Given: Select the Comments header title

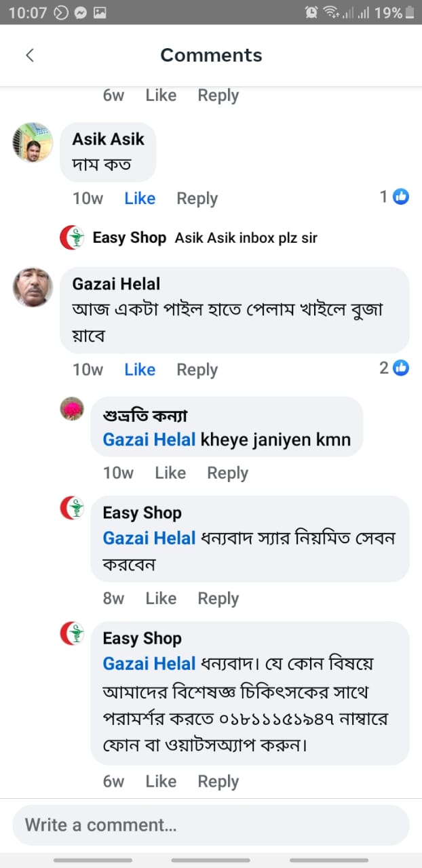Looking at the screenshot, I should 211,55.
